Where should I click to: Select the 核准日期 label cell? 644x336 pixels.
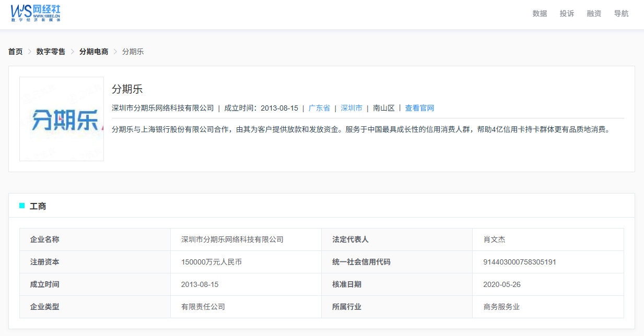[x=397, y=284]
